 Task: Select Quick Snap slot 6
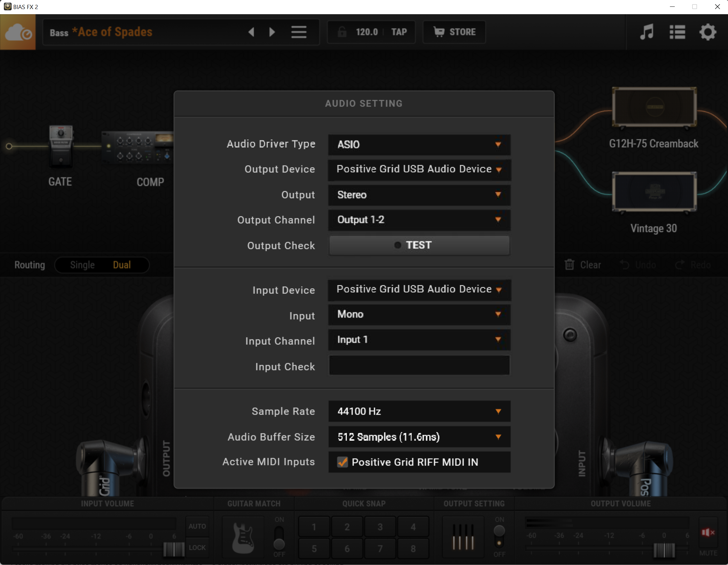coord(347,549)
